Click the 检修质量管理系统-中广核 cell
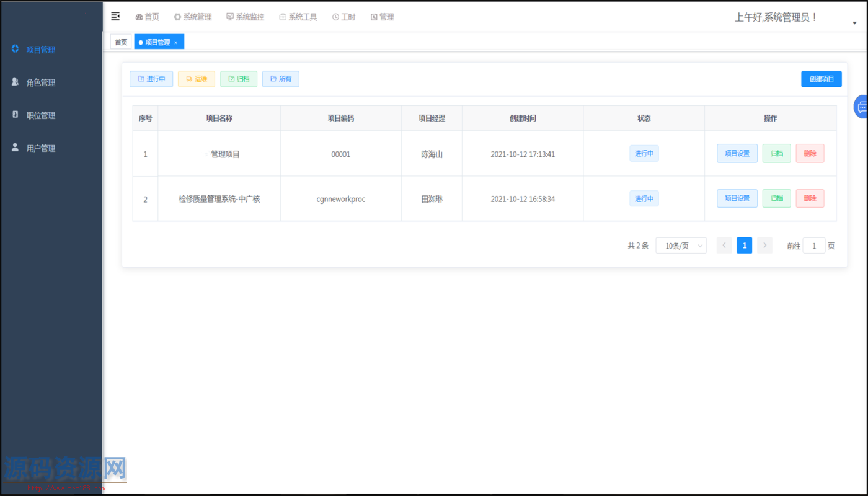Image resolution: width=868 pixels, height=496 pixels. tap(219, 199)
